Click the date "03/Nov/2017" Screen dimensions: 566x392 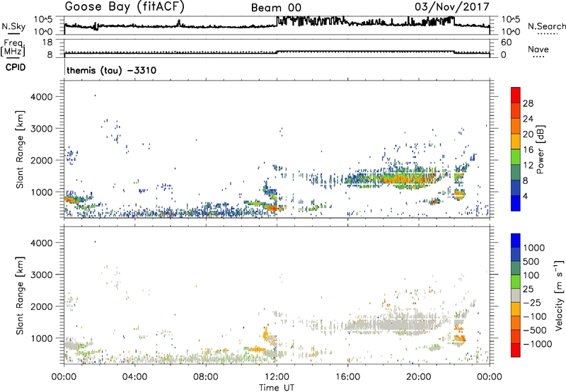452,6
